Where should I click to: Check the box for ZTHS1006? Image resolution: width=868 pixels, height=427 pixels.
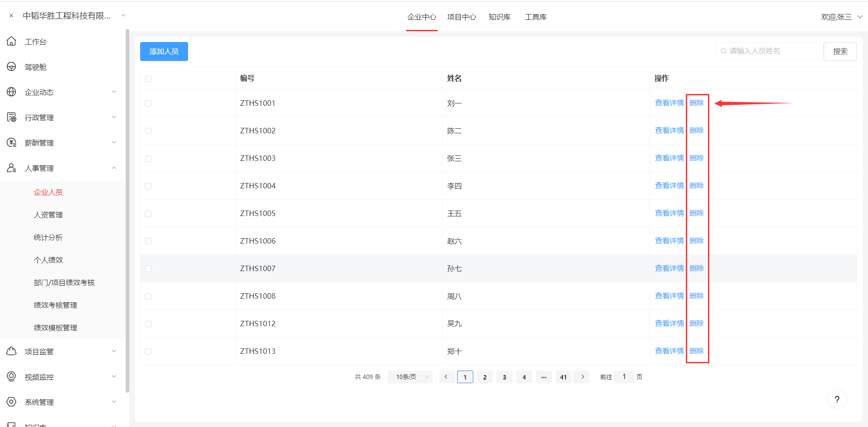click(x=148, y=241)
